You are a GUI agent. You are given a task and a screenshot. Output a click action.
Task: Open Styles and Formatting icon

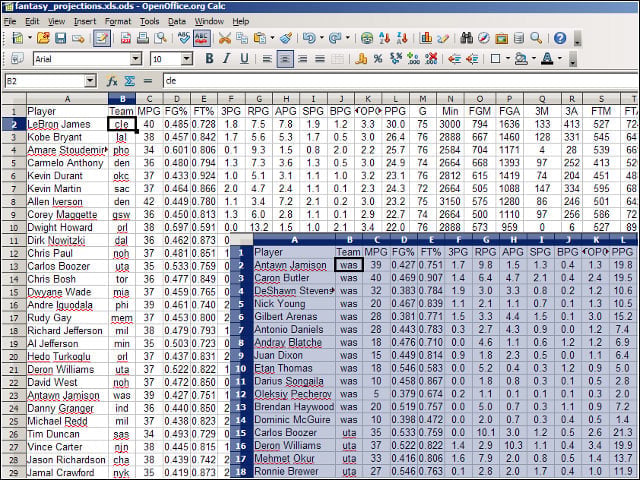tap(17, 59)
